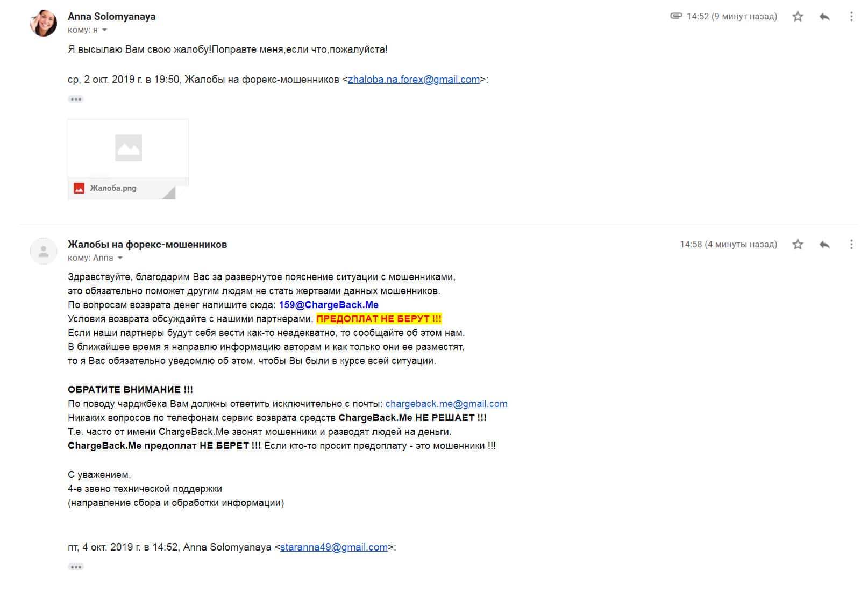Click the sender name Жалобы на форекс-мошенников
Screen dimensions: 868x600
point(147,245)
